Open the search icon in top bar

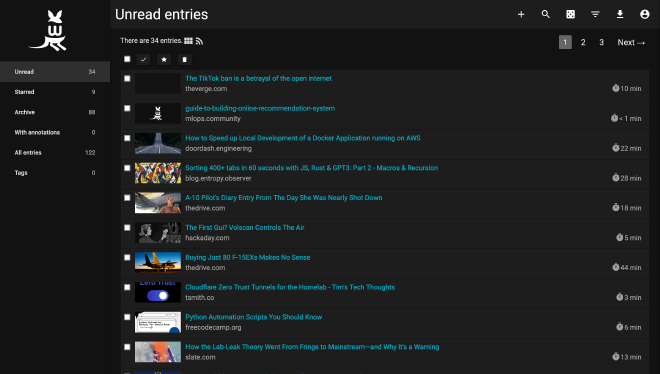pos(546,14)
